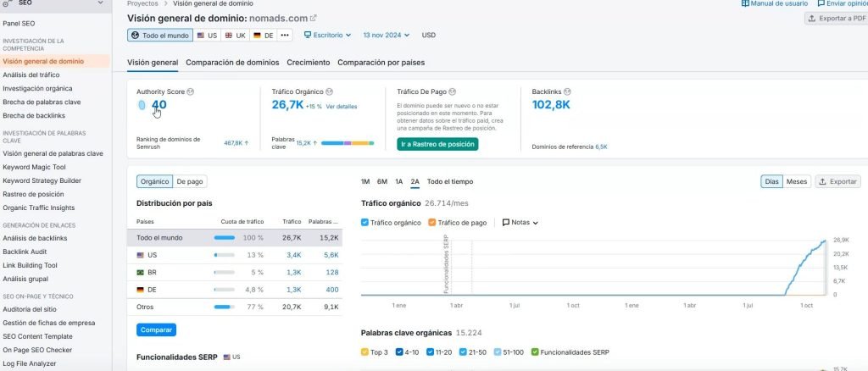Open the Escritorio device dropdown

click(328, 36)
